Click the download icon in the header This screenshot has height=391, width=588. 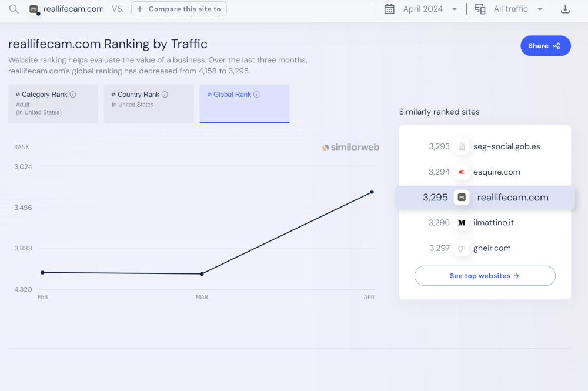click(x=565, y=9)
